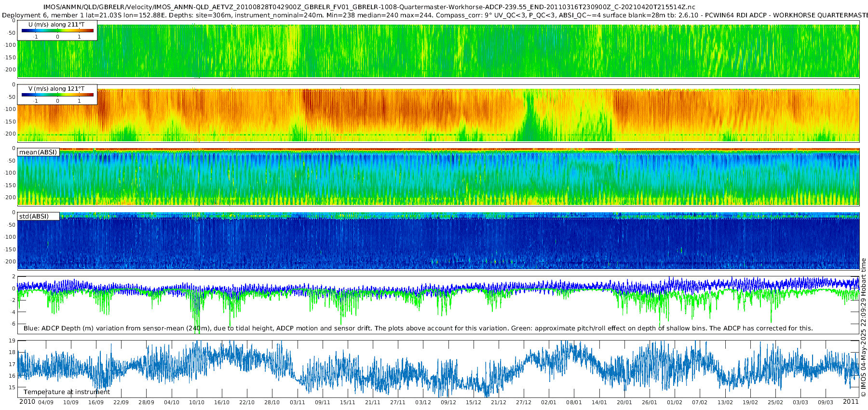Click the '02/01' date tick label
Image resolution: width=868 pixels, height=410 pixels.
[x=549, y=402]
